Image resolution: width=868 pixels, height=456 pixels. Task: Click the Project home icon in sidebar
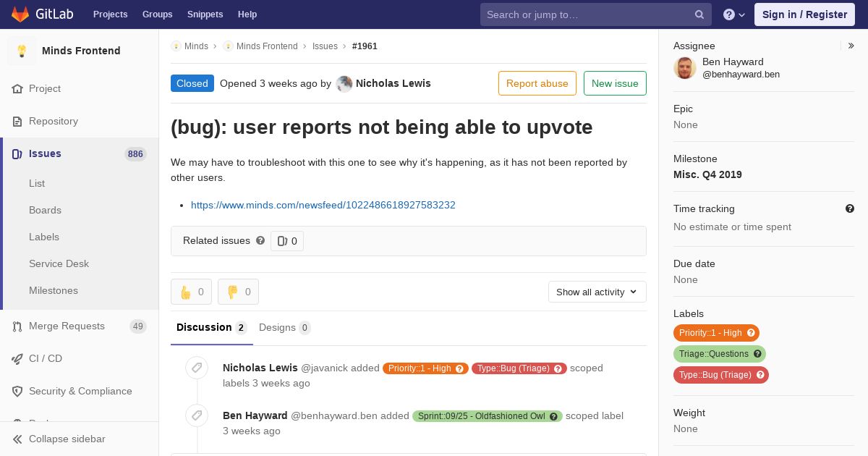(17, 88)
